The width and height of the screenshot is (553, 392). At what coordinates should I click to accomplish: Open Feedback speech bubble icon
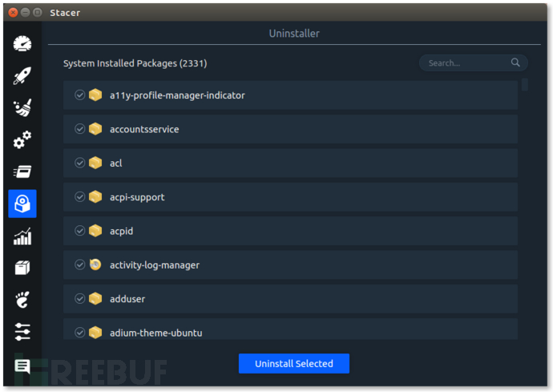tap(22, 366)
